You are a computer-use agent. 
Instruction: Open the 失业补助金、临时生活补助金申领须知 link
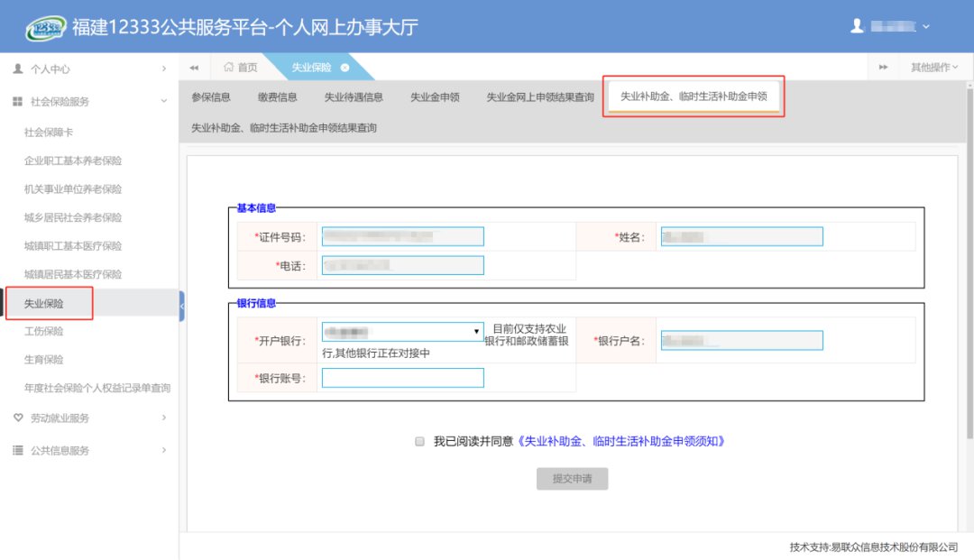click(621, 442)
